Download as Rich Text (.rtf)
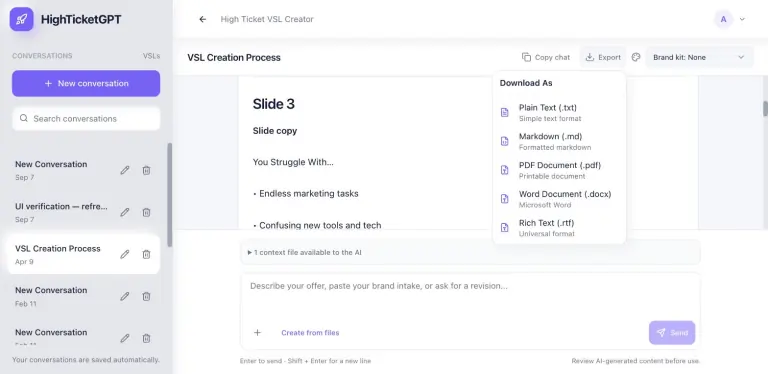This screenshot has width=768, height=374. [559, 228]
